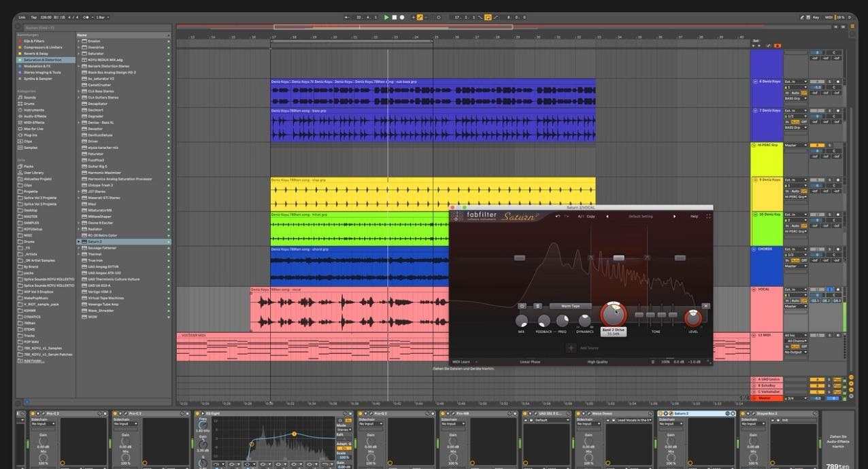Fold the CHORDS track with its arrow
The image size is (868, 469).
tap(754, 249)
